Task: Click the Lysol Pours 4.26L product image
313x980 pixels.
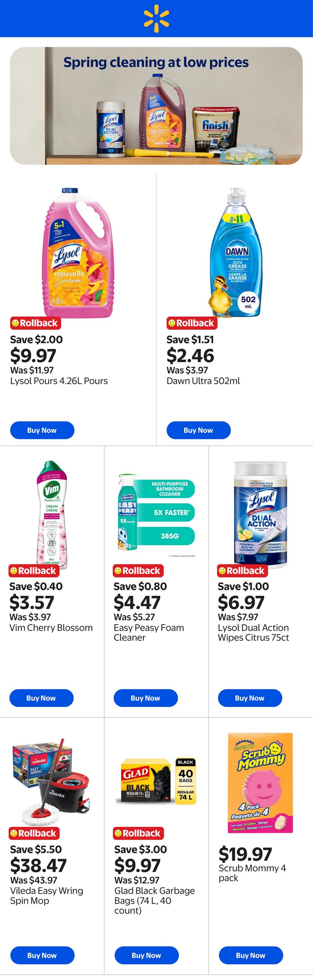Action: [x=79, y=252]
